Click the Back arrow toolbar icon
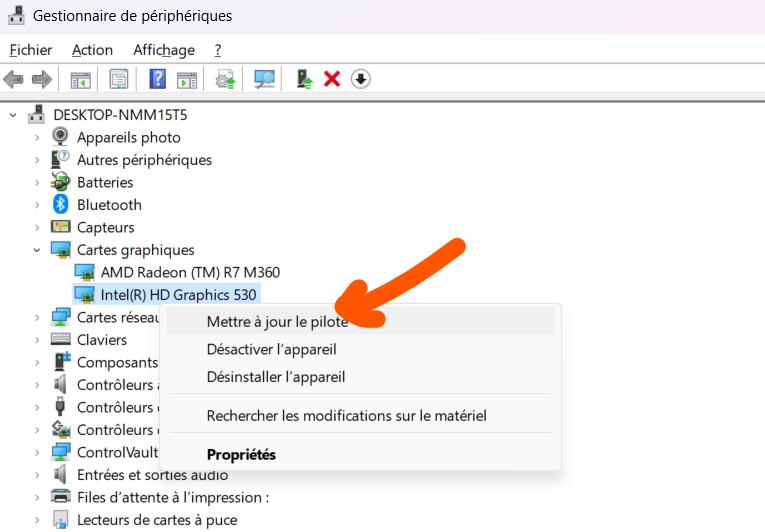This screenshot has width=765, height=532. tap(13, 79)
